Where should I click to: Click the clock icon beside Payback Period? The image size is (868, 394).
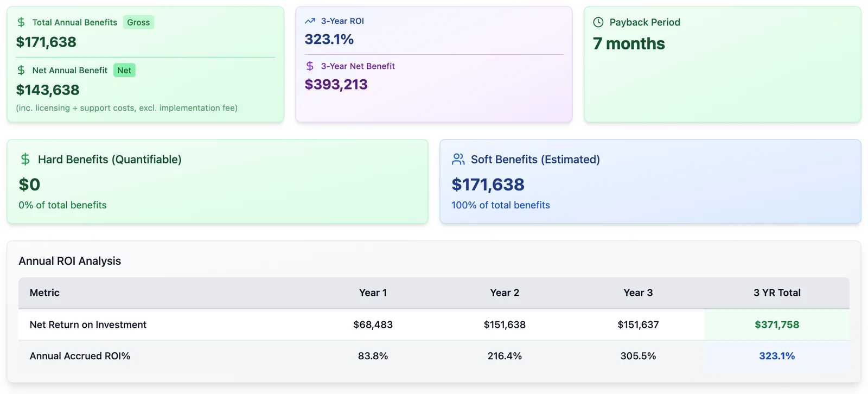(x=598, y=22)
